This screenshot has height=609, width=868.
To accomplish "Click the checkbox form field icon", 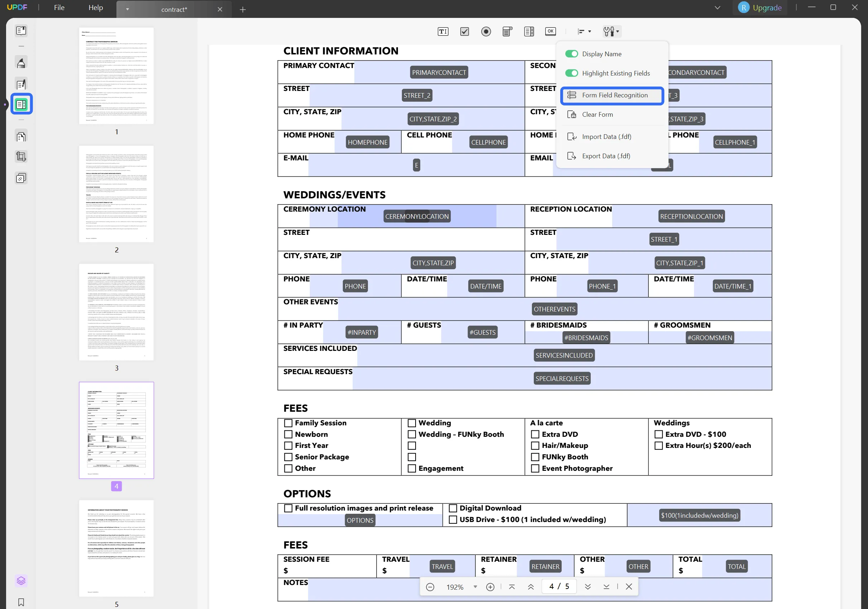I will tap(464, 31).
